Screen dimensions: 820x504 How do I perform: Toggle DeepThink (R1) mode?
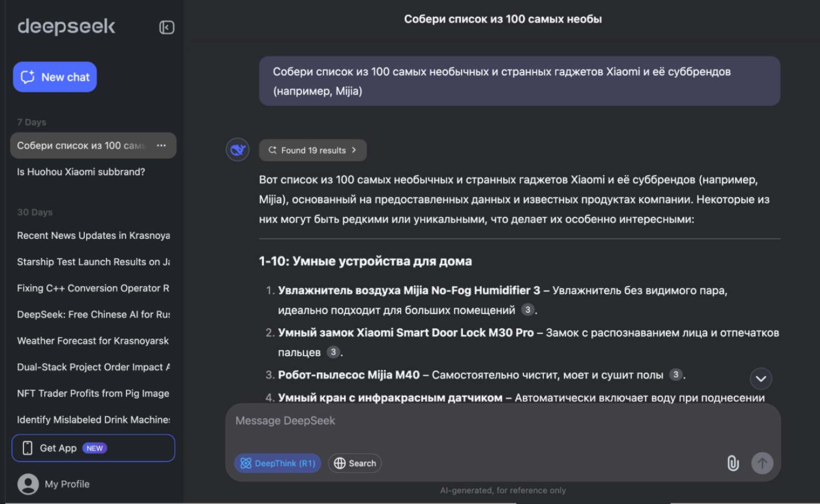coord(278,463)
